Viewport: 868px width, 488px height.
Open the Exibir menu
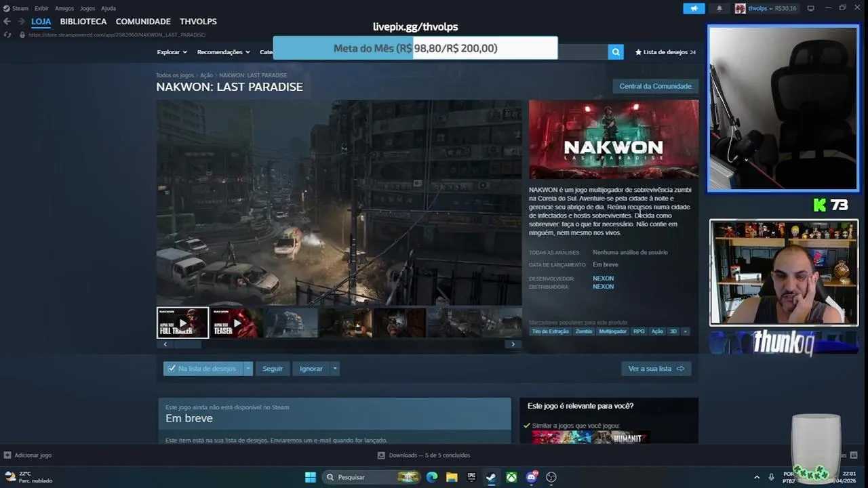coord(41,8)
